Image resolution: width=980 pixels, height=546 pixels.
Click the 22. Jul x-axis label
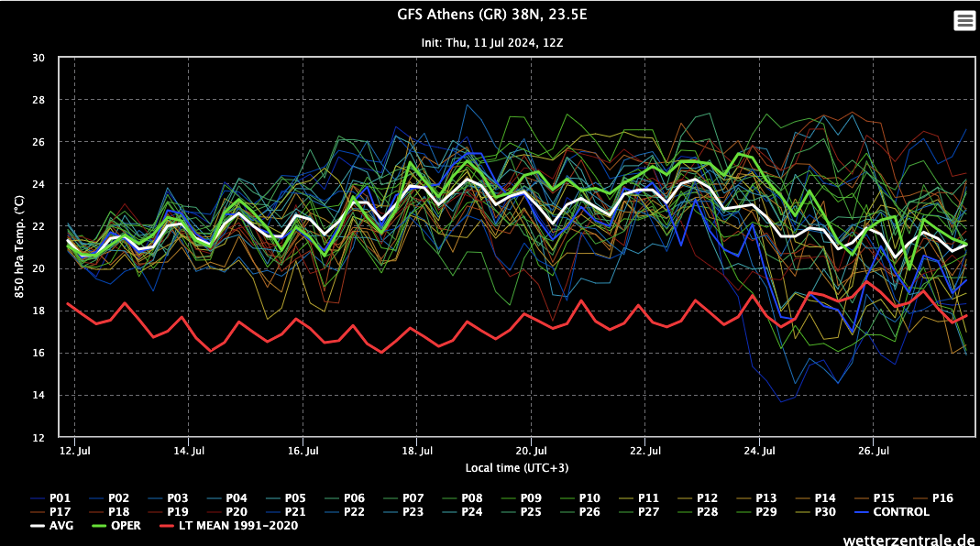[x=645, y=451]
